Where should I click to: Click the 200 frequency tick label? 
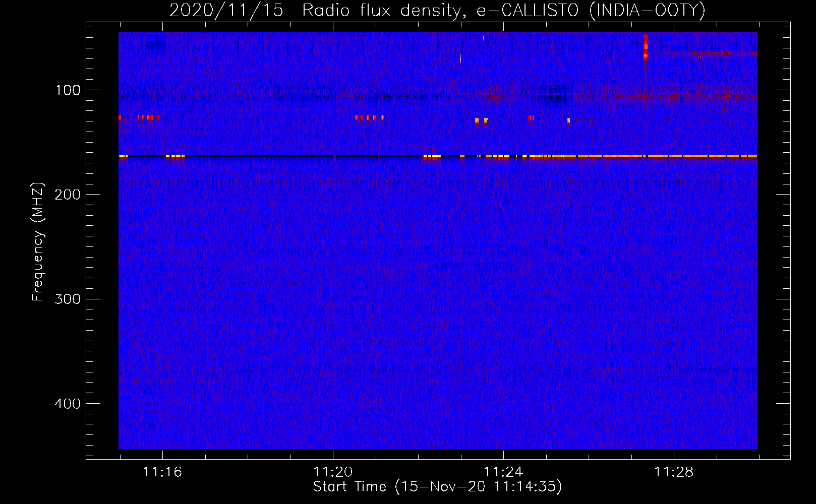click(x=68, y=195)
